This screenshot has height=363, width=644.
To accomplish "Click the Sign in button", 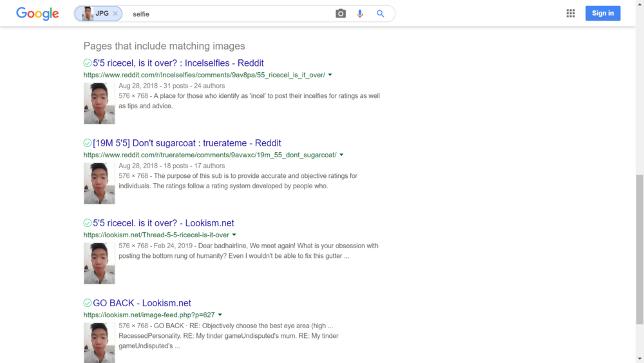I will click(x=603, y=14).
